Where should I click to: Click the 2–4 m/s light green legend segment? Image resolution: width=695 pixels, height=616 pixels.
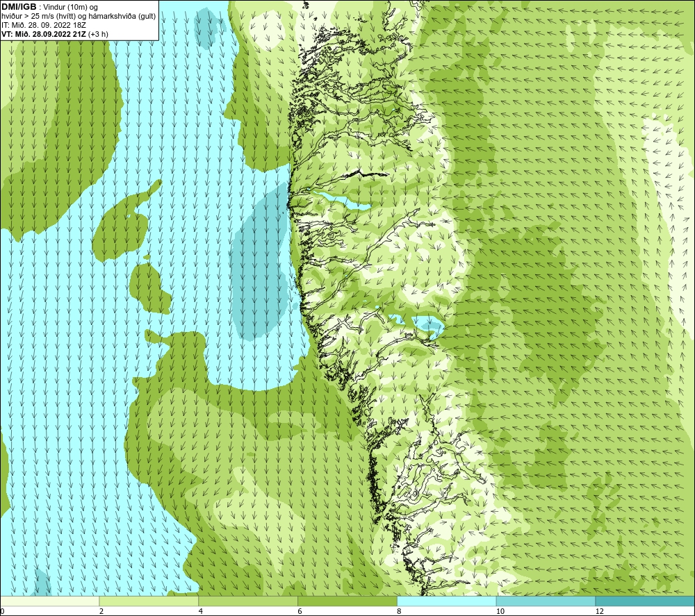149,601
